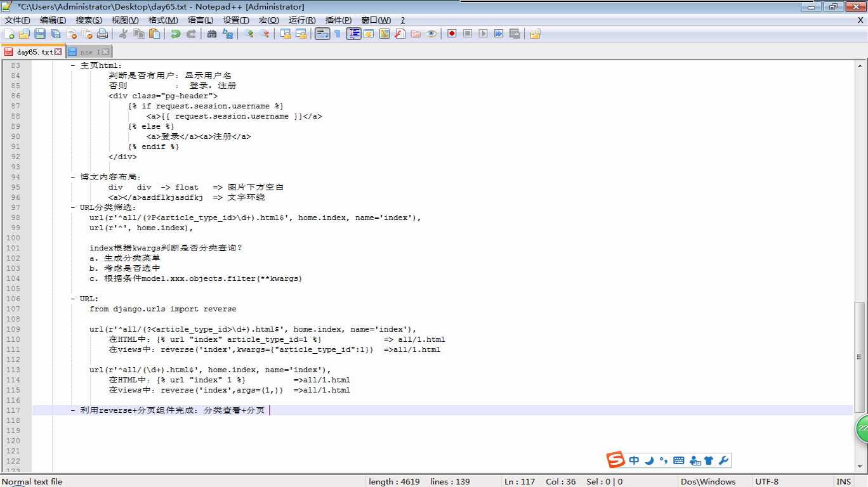
Task: Open the folder as workspace icon
Action: 416,34
